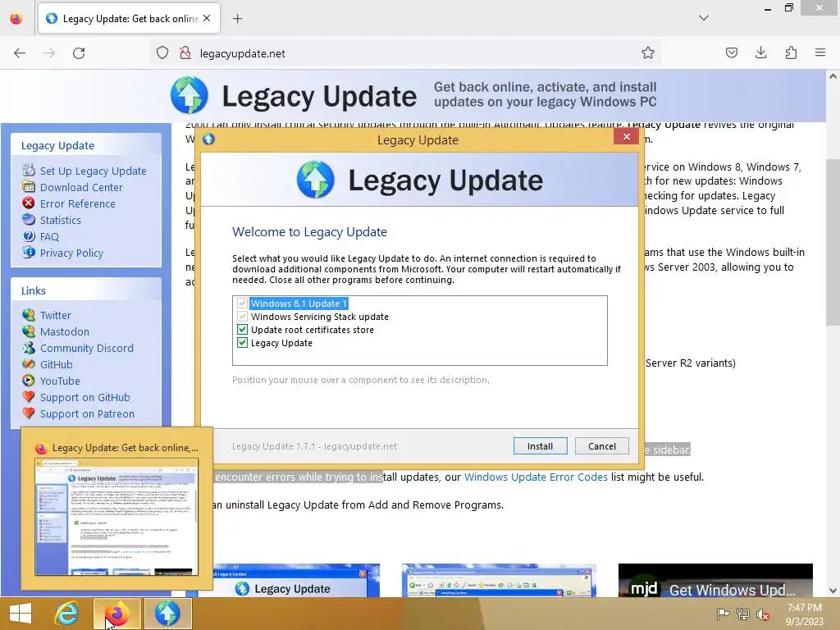Image resolution: width=840 pixels, height=630 pixels.
Task: Click Install in the Legacy Update dialog
Action: [x=540, y=446]
